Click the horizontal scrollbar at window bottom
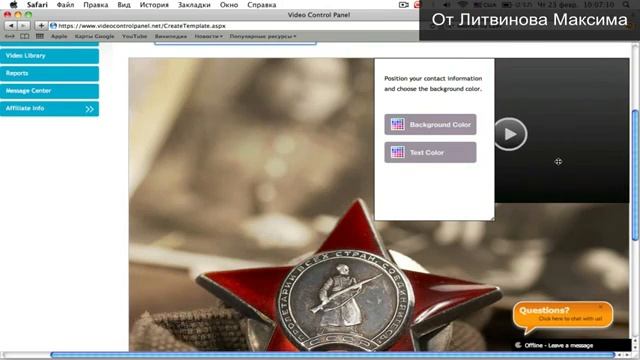 332,356
